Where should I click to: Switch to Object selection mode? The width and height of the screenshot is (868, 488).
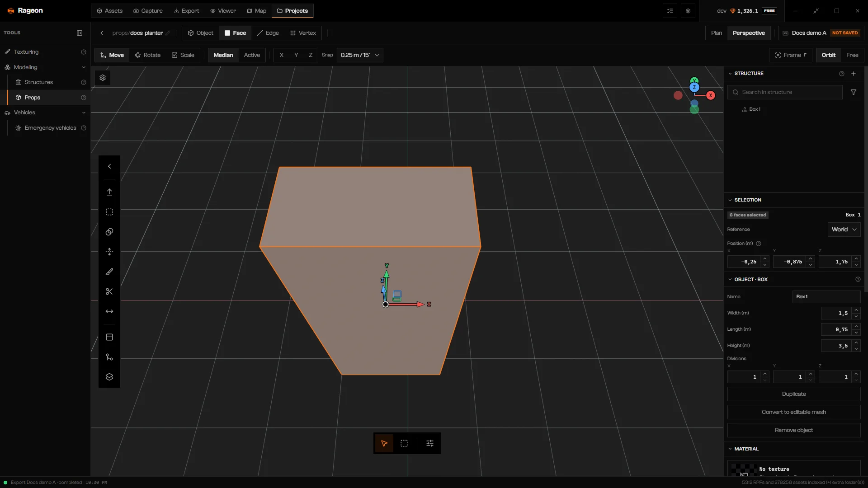pyautogui.click(x=201, y=33)
